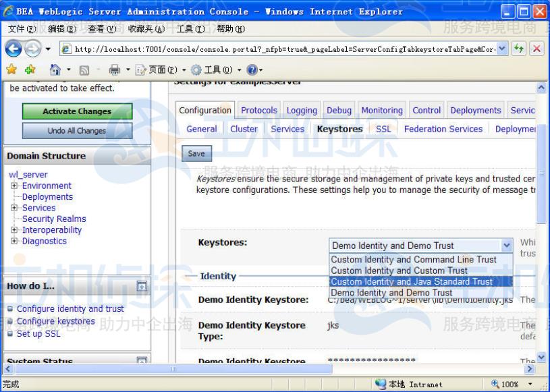Click the red Stop loading icon

pyautogui.click(x=536, y=49)
